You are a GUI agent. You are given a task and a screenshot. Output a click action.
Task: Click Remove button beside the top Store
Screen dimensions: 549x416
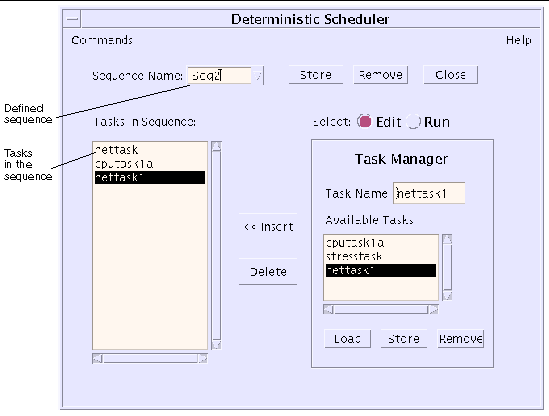click(x=381, y=75)
